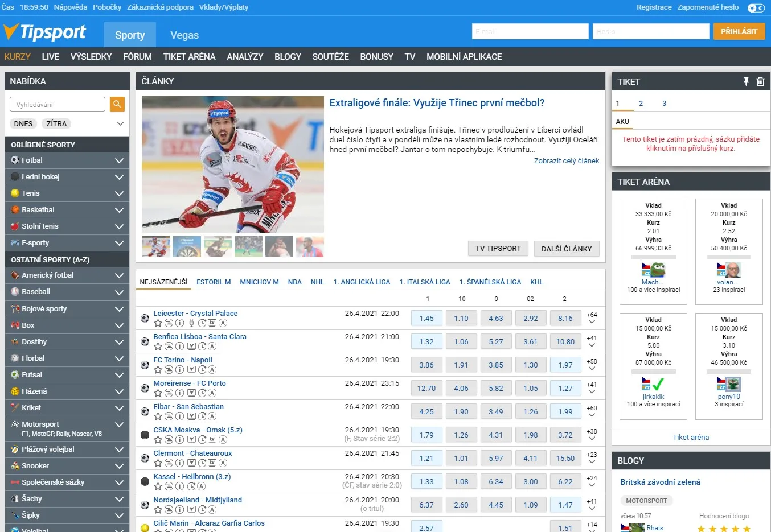This screenshot has height=532, width=771.
Task: Toggle the favorite star for Eibar - San Sebastian
Action: 158,416
